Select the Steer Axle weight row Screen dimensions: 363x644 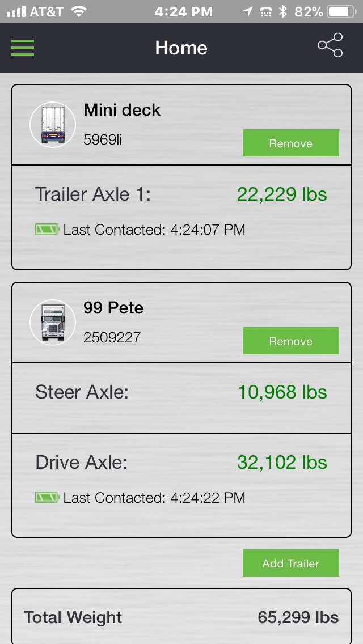181,392
